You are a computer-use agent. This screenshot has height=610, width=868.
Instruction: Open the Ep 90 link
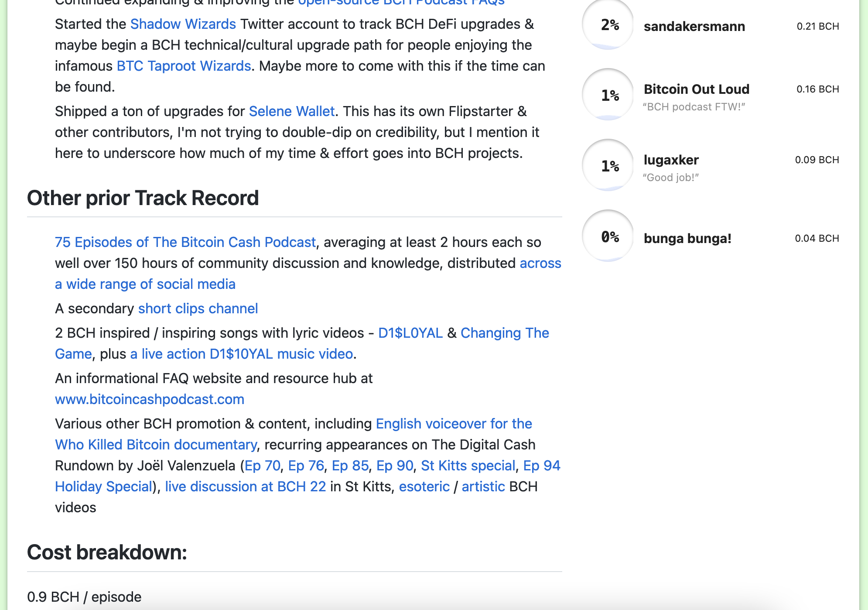pos(394,466)
